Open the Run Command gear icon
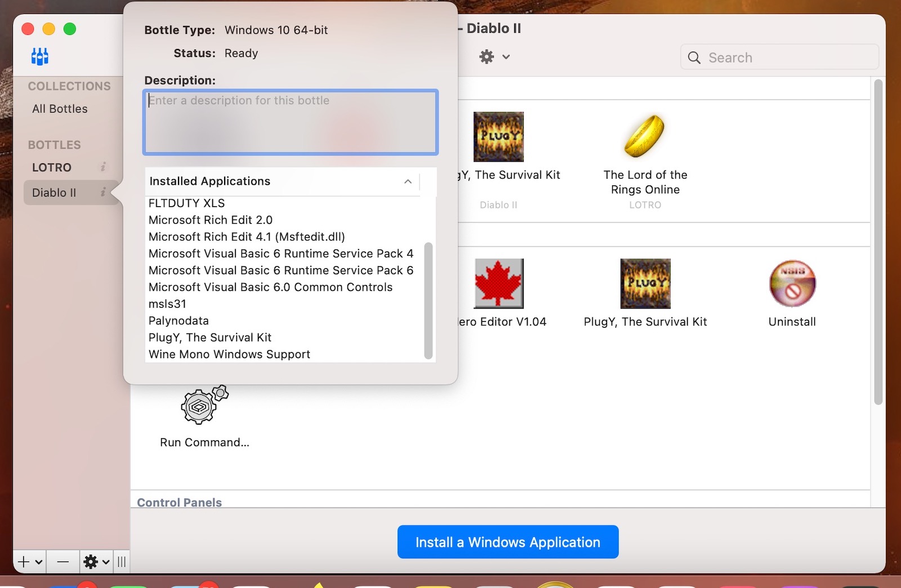This screenshot has width=901, height=588. [204, 405]
